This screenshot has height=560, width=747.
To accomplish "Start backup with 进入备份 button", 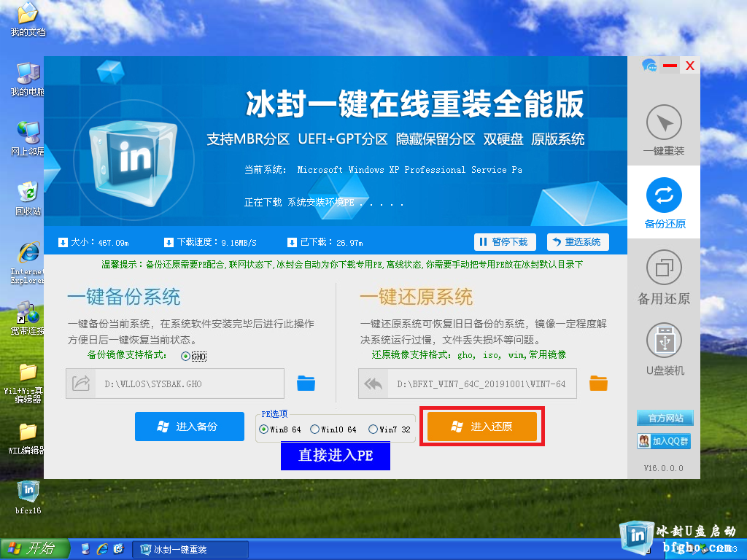I will [190, 426].
